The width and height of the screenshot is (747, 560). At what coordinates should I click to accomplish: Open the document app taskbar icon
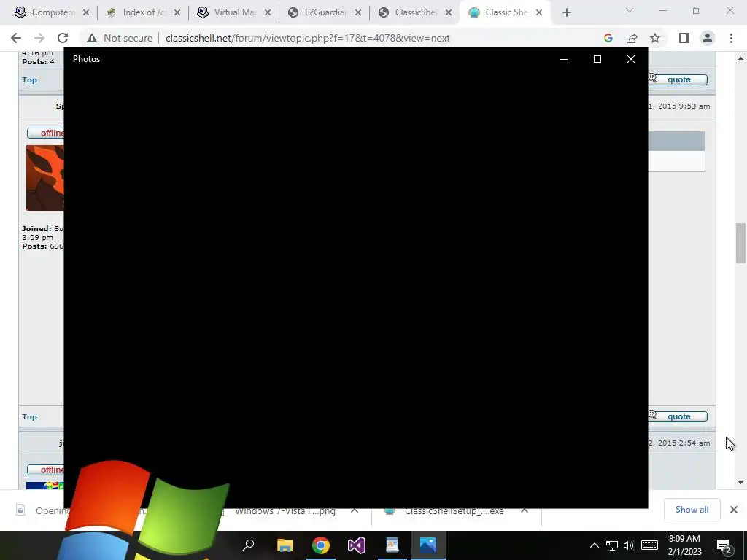392,545
